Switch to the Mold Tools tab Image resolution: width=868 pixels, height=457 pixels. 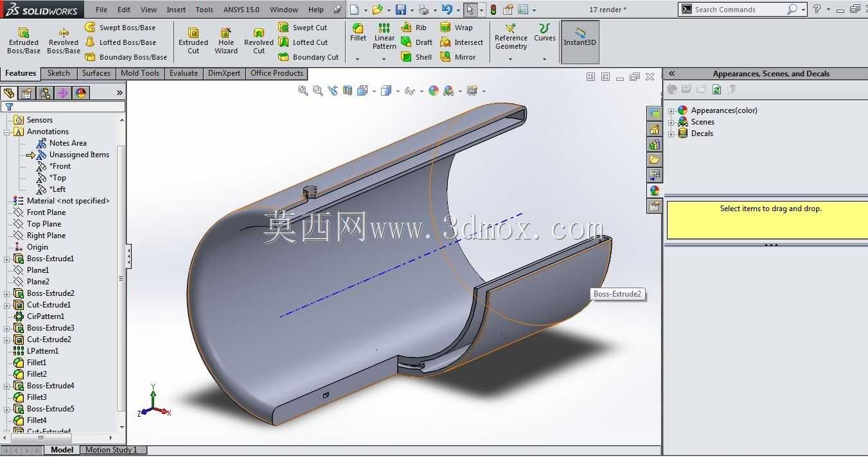point(140,73)
